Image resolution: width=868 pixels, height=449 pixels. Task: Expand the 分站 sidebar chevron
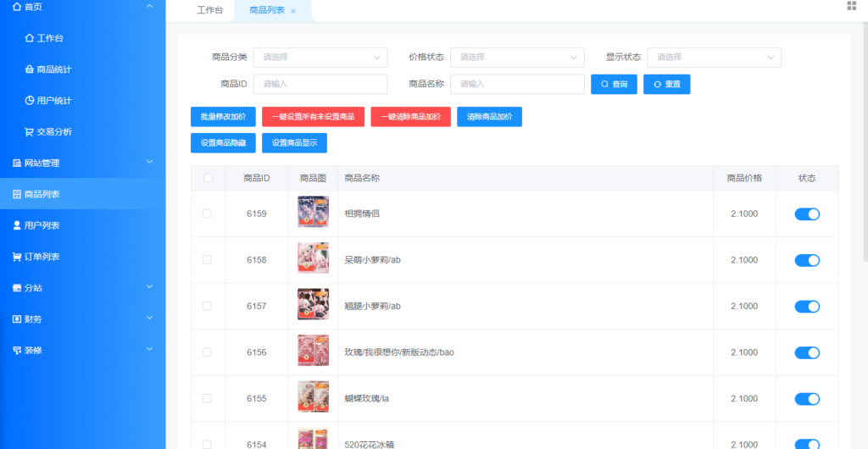point(149,287)
